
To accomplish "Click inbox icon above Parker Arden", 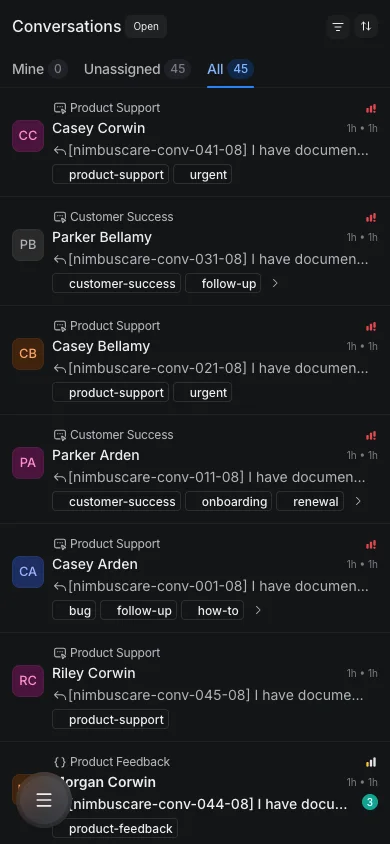I will (60, 435).
